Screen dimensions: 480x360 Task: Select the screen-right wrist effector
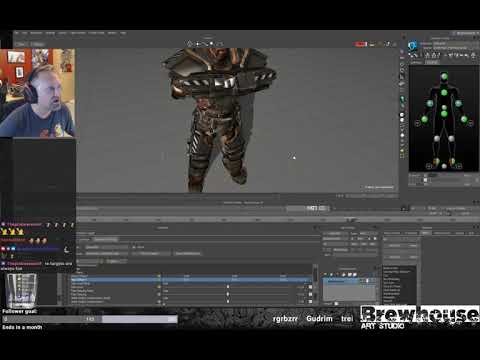coord(464,119)
